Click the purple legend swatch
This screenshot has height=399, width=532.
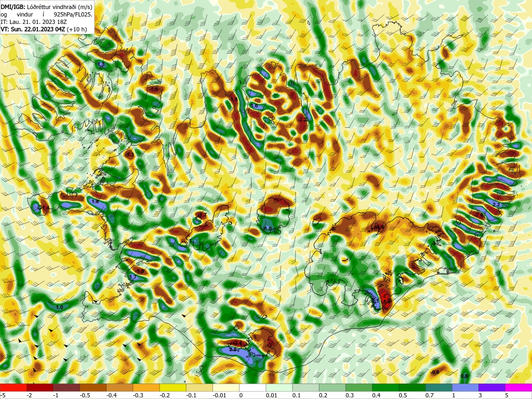tap(492, 387)
